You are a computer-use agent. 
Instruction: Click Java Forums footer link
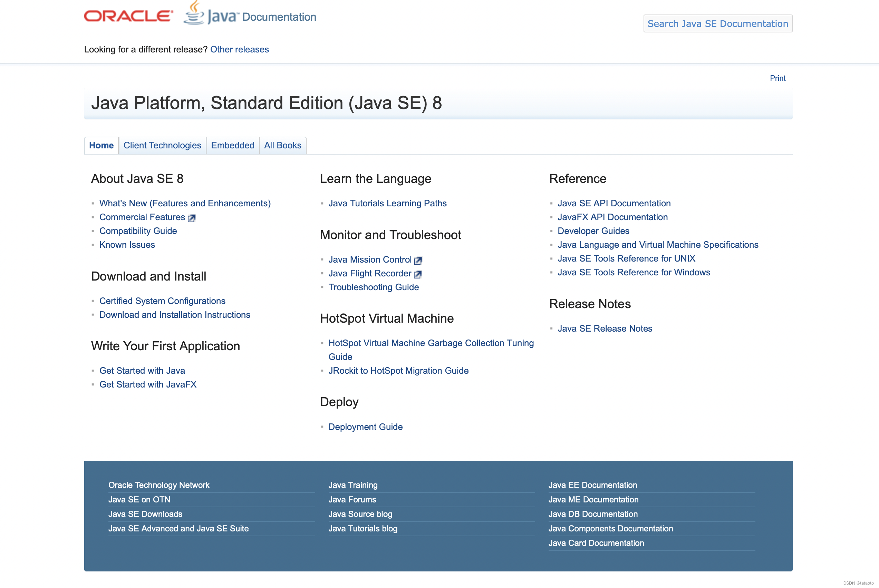coord(352,500)
